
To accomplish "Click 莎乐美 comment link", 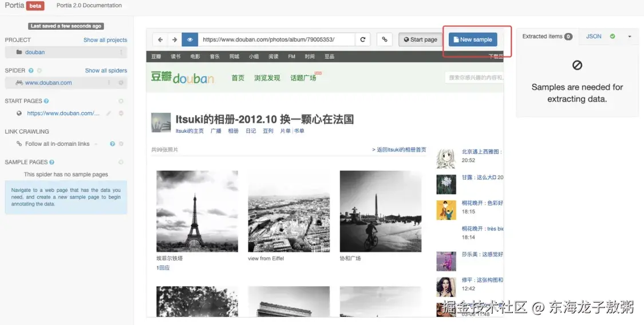I will pos(482,255).
